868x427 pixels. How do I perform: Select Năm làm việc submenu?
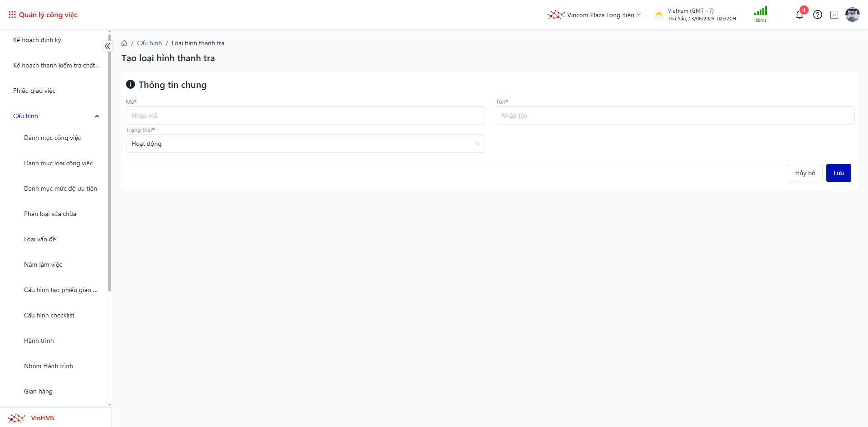pyautogui.click(x=43, y=264)
